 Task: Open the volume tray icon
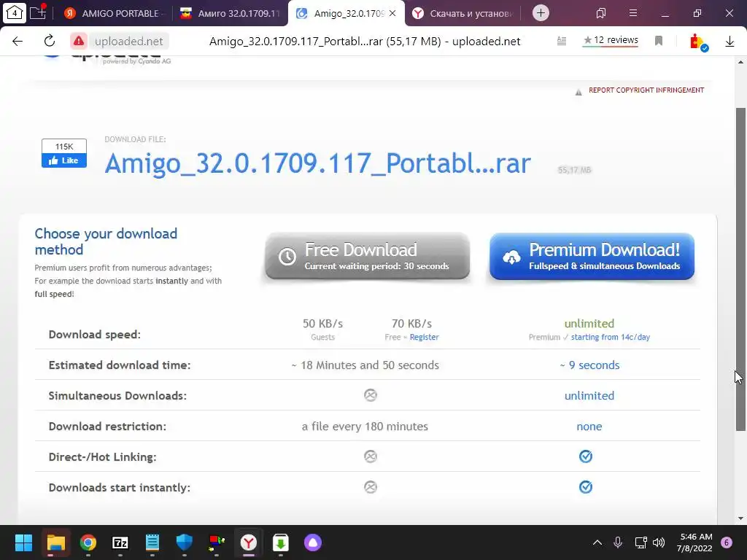pyautogui.click(x=659, y=542)
